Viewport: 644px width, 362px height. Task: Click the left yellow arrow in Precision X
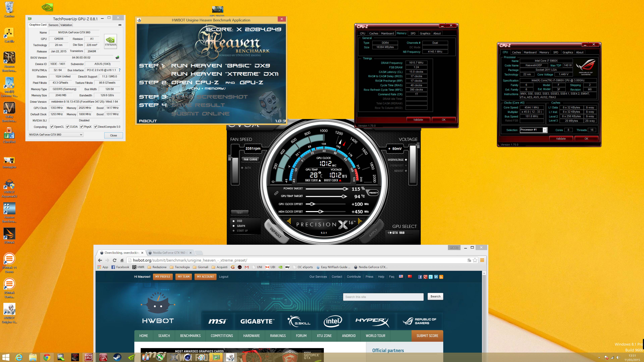[x=289, y=221]
